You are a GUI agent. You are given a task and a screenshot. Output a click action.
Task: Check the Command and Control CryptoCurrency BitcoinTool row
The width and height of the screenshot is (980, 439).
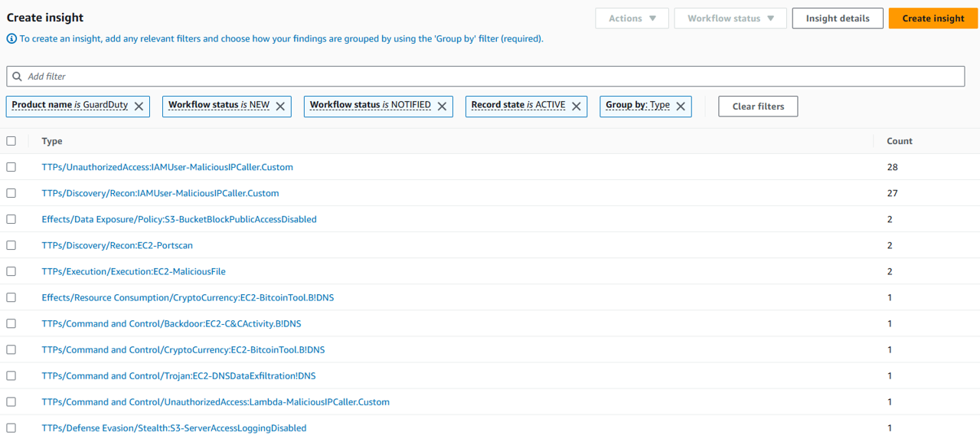[x=11, y=349]
